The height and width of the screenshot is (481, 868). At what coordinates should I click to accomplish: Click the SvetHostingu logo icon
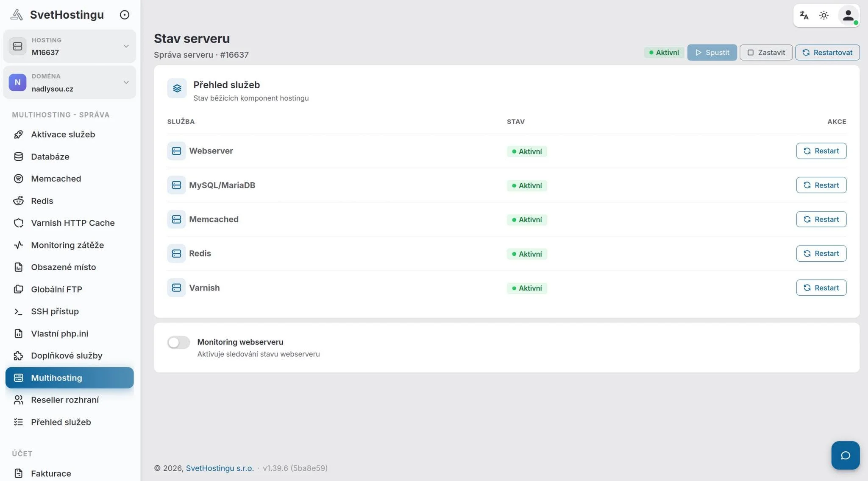click(x=17, y=15)
